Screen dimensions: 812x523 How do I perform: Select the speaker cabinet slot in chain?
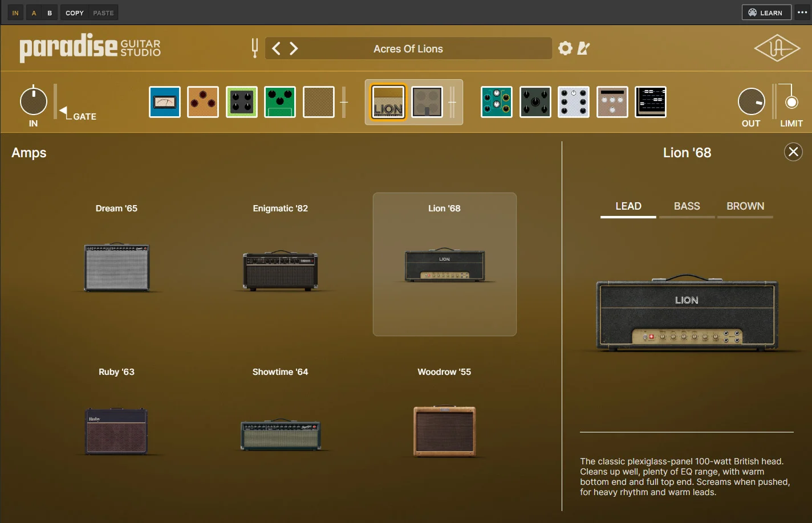point(427,102)
